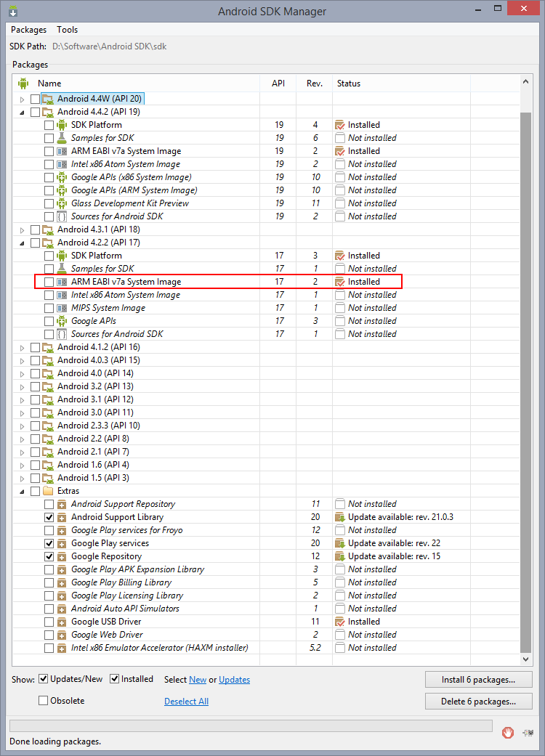
Task: Click the Android robot icon in the Name header
Action: (23, 84)
